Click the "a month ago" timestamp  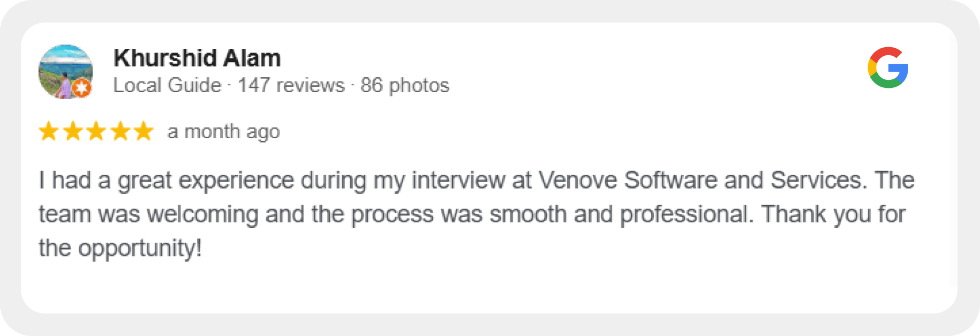pos(223,132)
